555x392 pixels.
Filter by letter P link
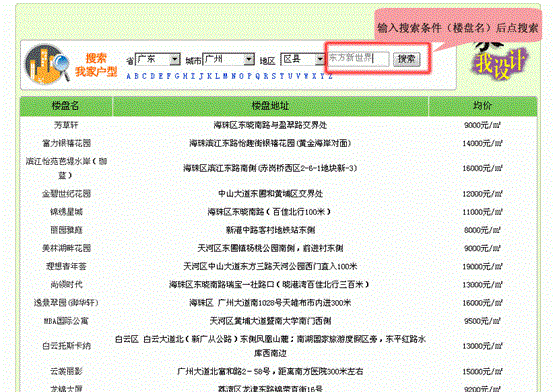click(250, 76)
